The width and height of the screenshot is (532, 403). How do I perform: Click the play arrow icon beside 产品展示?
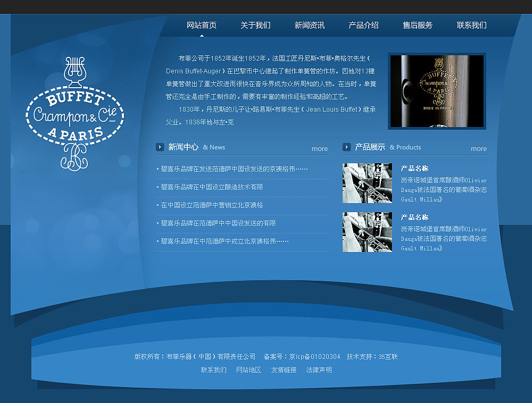click(x=346, y=147)
